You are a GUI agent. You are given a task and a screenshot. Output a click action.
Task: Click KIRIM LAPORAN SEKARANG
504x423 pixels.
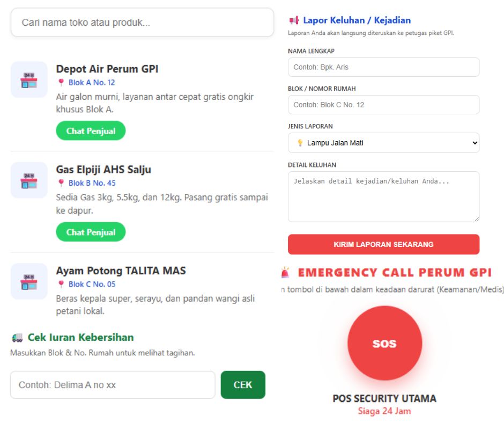click(x=383, y=244)
